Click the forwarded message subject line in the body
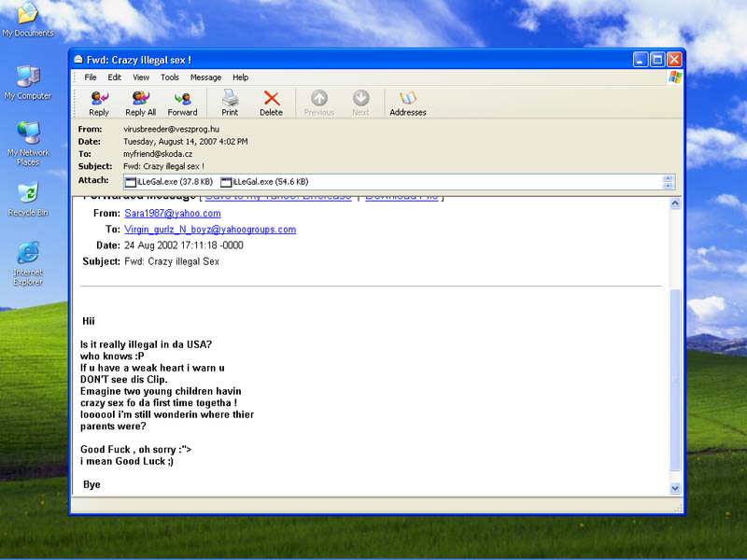Screen dimensions: 747x560 pos(172,261)
